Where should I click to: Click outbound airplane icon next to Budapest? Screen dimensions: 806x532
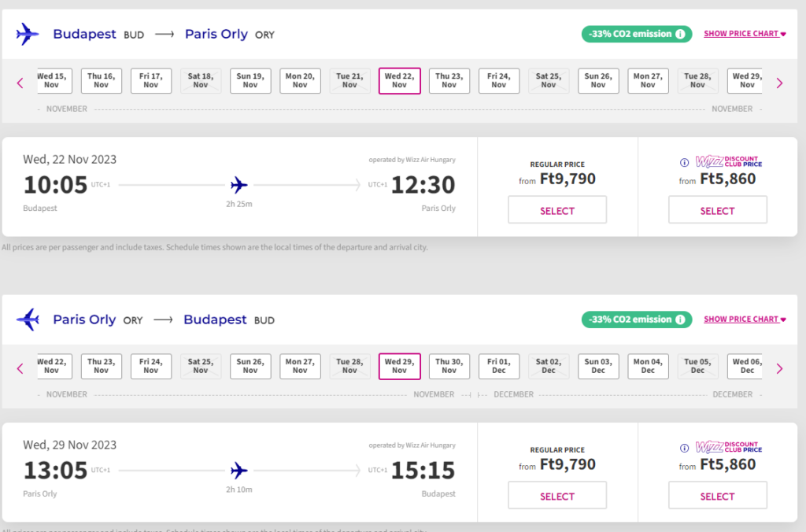28,34
